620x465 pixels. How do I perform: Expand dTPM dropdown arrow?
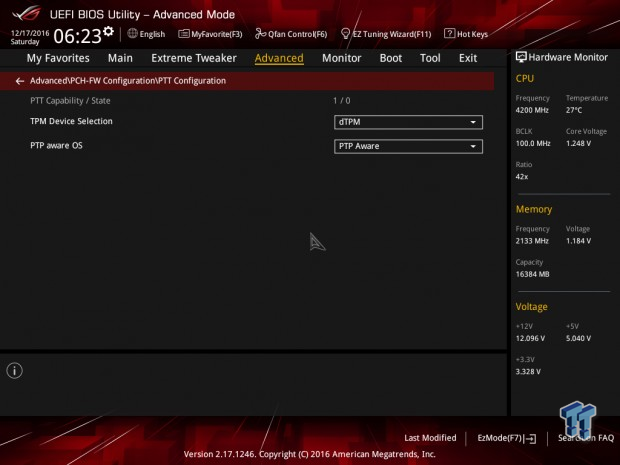[x=473, y=122]
